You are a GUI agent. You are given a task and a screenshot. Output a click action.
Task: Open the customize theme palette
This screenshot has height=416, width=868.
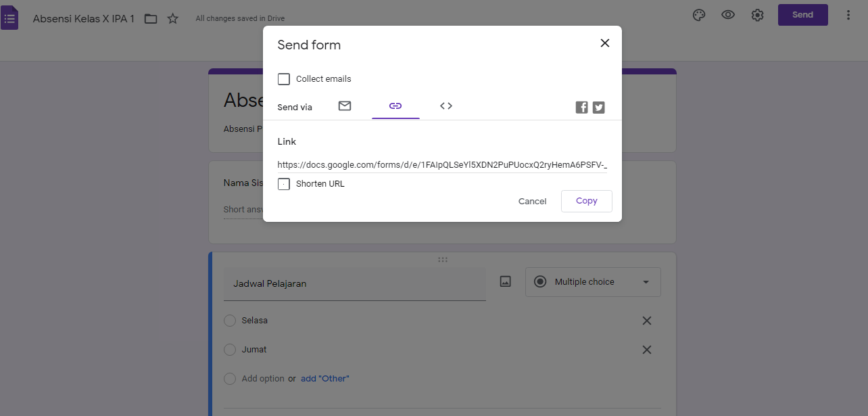(x=699, y=15)
